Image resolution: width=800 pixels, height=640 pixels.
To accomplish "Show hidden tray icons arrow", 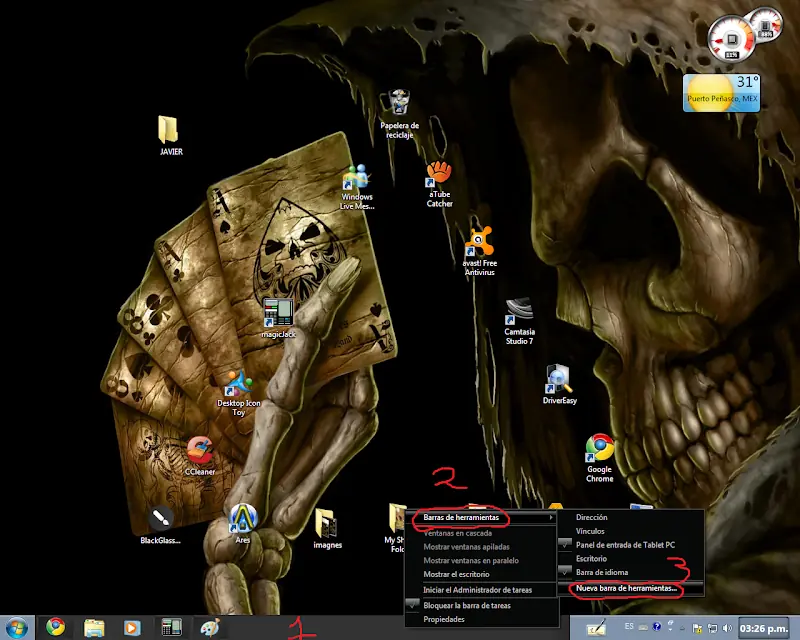I will click(682, 628).
